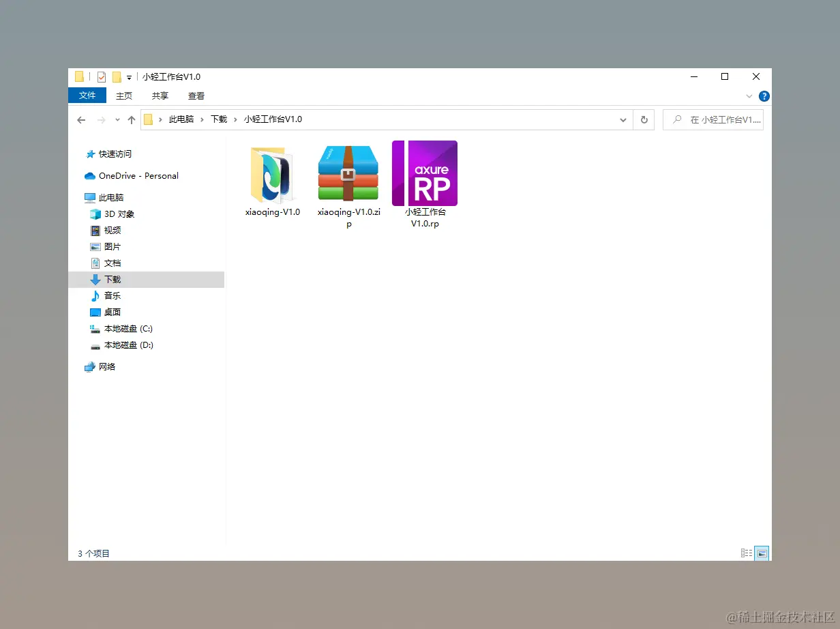
Task: Select the Axure RP file 小轻工作台V1.0.rp
Action: (425, 173)
